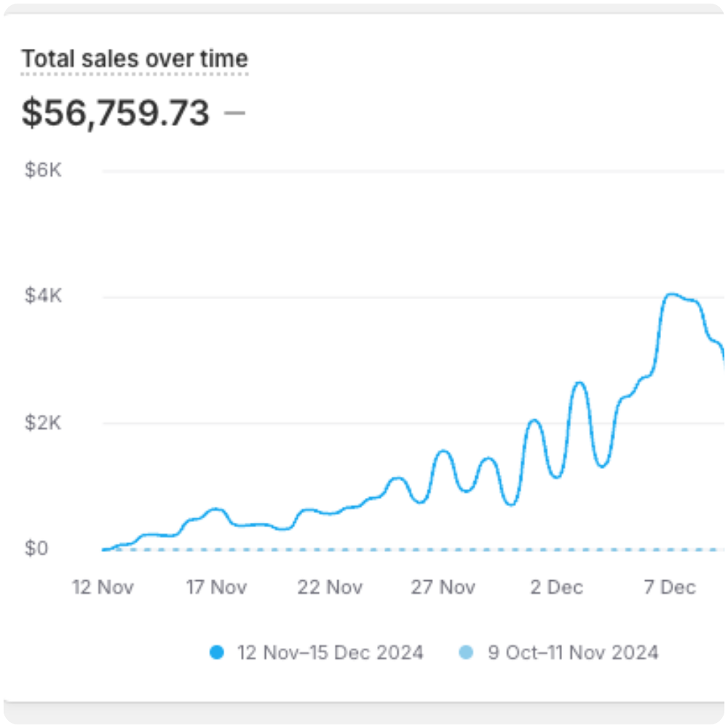Select the "12 Nov–15 Dec 2024" legend label

coord(330,652)
